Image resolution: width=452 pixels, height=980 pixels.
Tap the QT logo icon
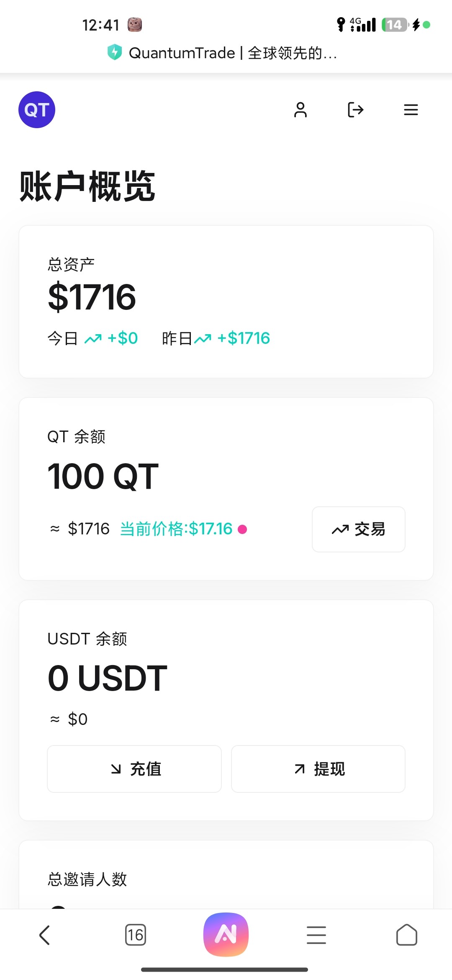click(37, 110)
